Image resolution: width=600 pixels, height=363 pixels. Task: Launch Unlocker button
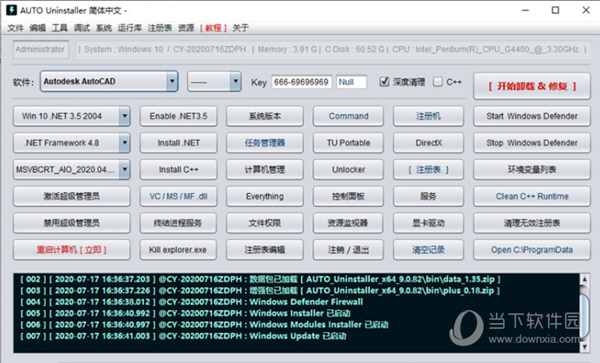coord(348,169)
